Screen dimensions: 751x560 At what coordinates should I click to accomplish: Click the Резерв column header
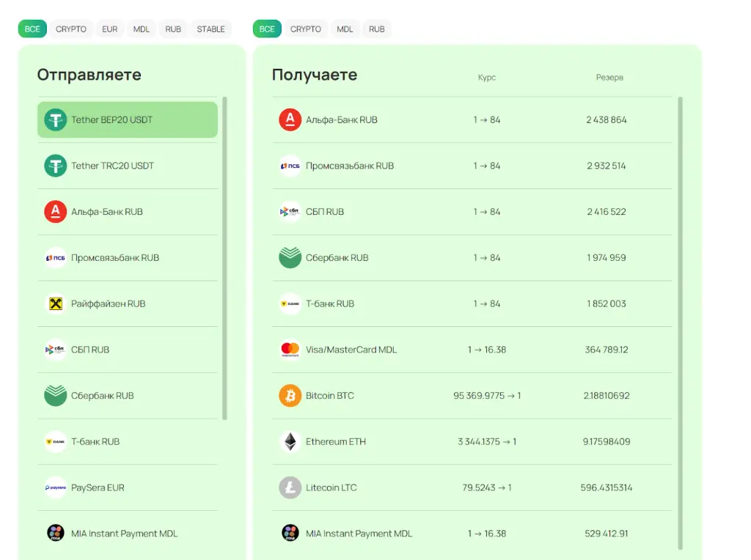point(609,77)
